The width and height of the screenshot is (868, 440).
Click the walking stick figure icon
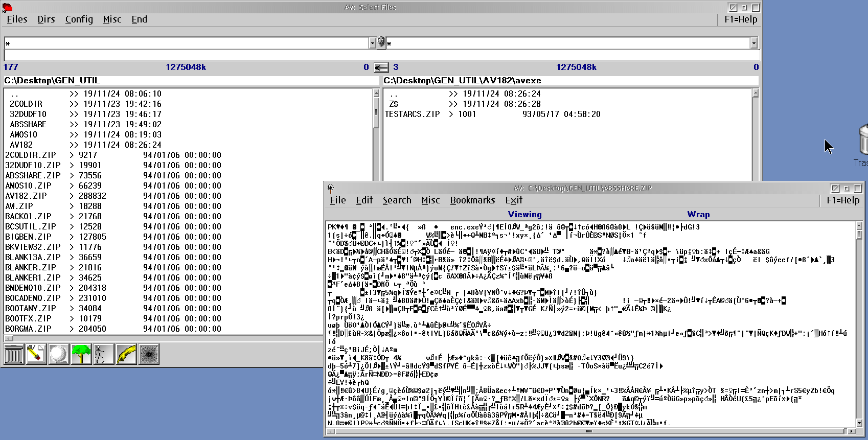pos(104,354)
